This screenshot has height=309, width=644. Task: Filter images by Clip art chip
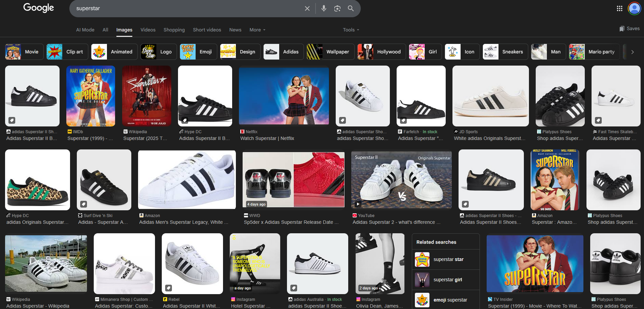[x=67, y=52]
